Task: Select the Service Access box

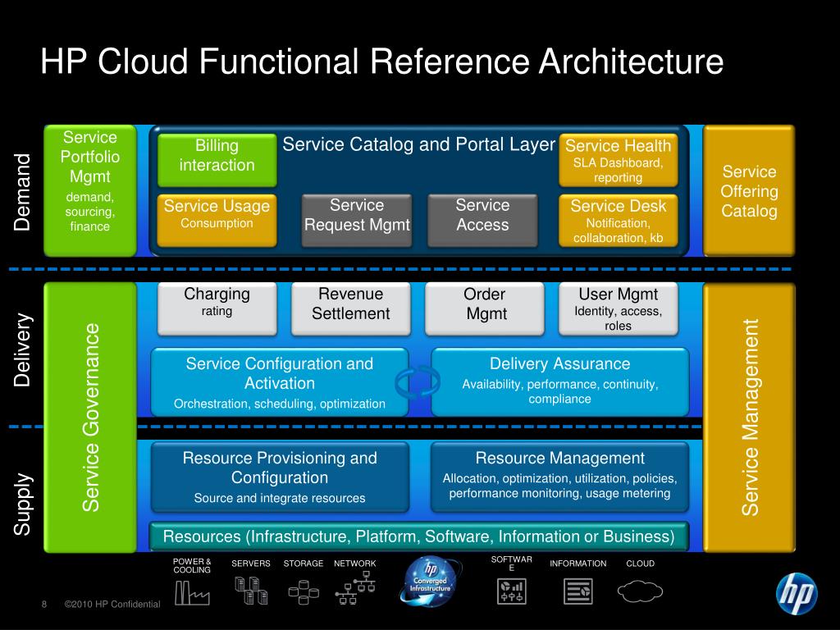Action: coord(482,220)
